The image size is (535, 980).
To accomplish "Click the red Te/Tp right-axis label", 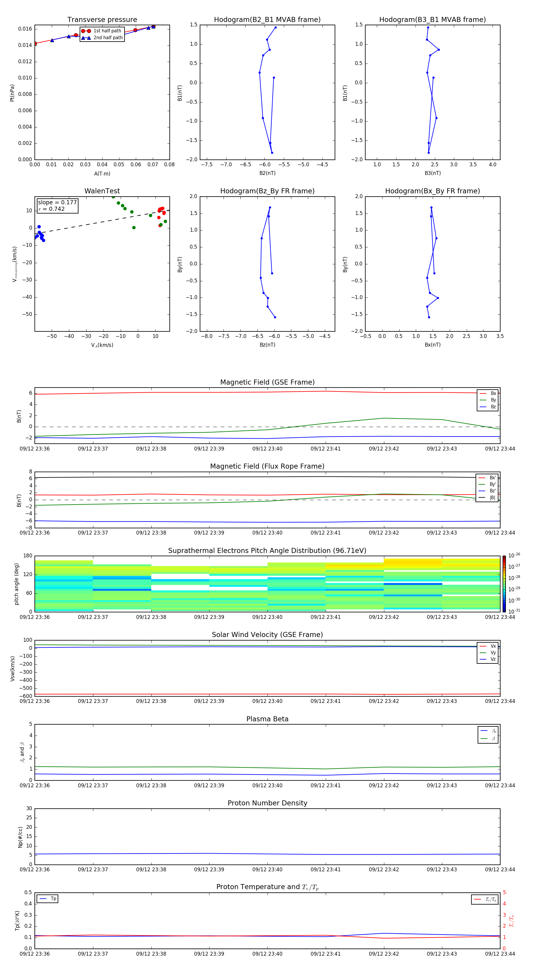I will click(x=512, y=921).
